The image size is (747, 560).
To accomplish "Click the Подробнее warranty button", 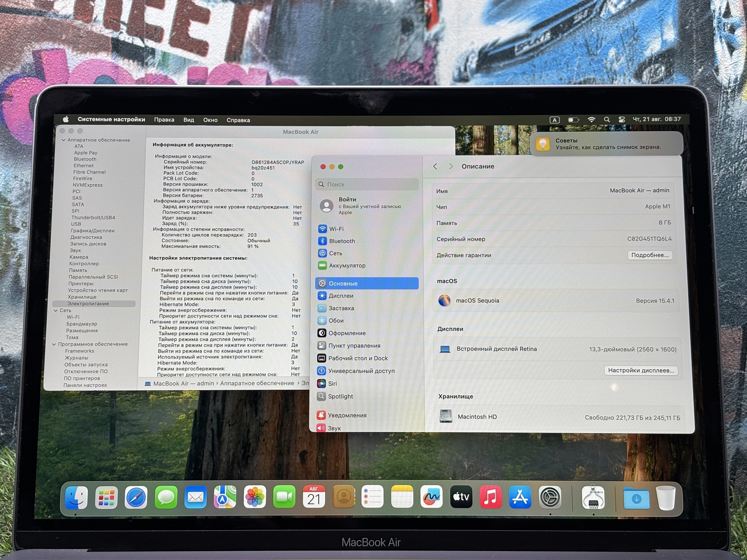I will 650,255.
